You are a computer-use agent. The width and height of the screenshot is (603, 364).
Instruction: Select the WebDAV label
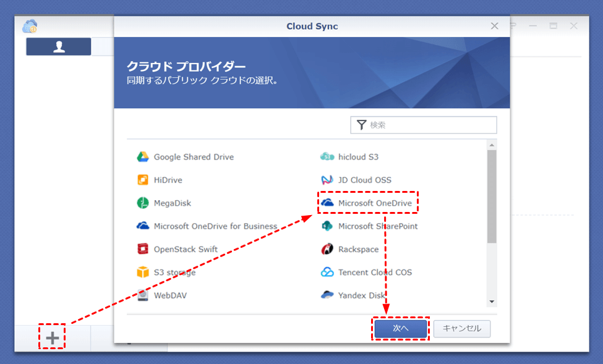click(170, 295)
